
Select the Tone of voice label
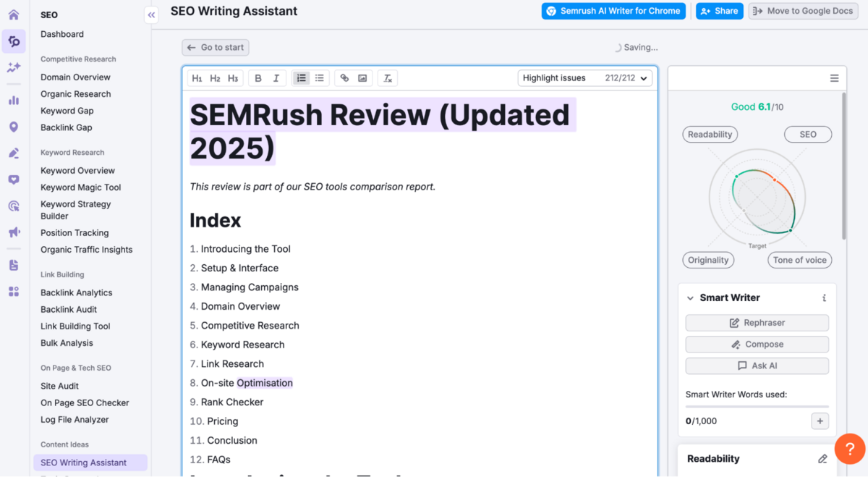[799, 260]
